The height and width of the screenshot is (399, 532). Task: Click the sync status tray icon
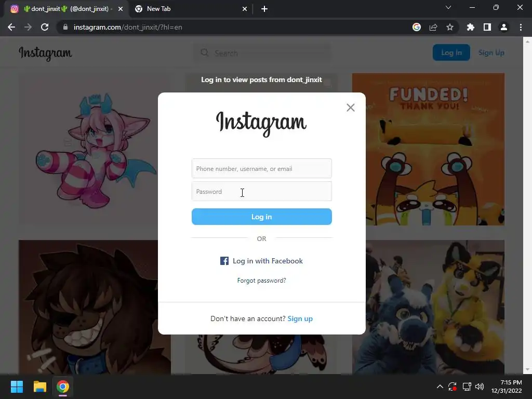453,387
